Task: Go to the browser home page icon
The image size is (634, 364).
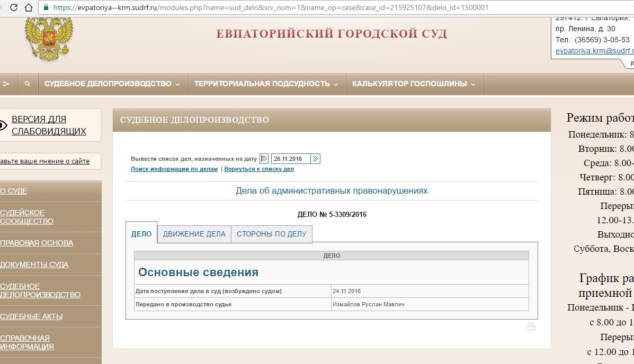Action: point(28,7)
